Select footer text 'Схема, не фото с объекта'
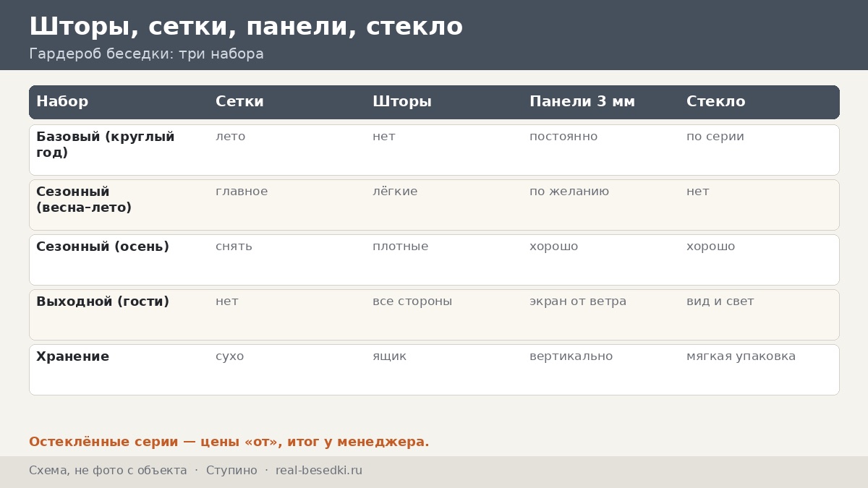The image size is (868, 488). tap(108, 471)
